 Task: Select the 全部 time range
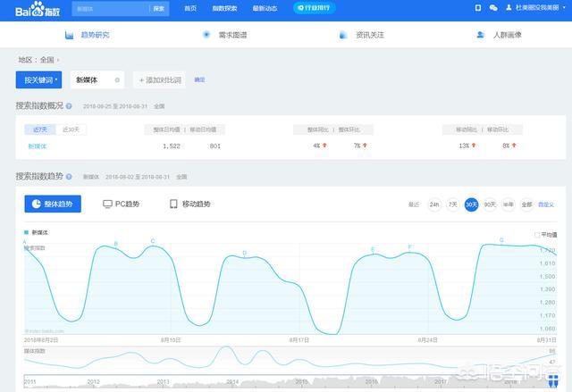tap(526, 204)
